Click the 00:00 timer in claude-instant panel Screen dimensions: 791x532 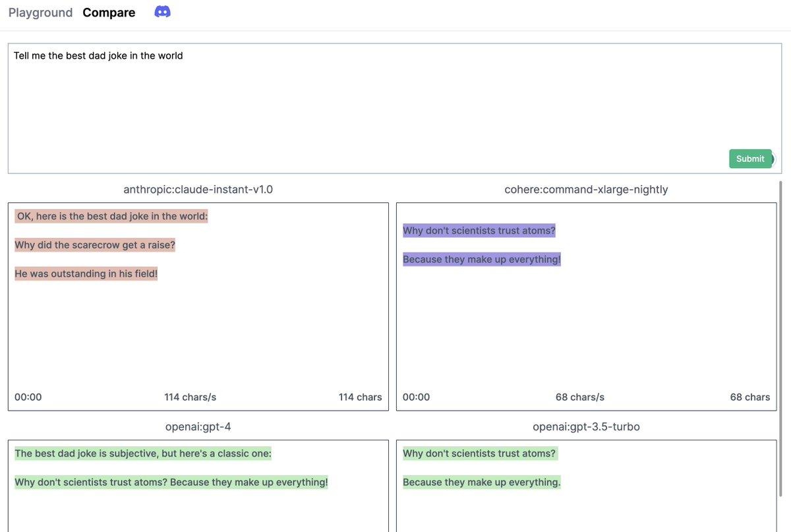(x=28, y=397)
